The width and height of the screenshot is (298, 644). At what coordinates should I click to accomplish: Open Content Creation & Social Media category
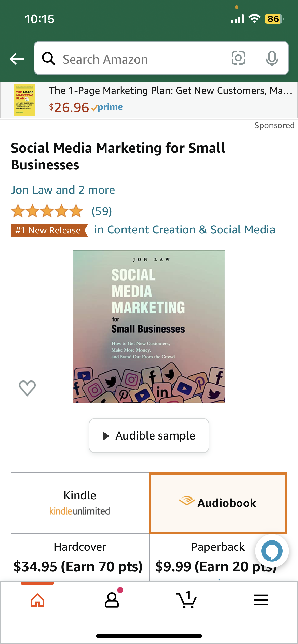tap(185, 230)
